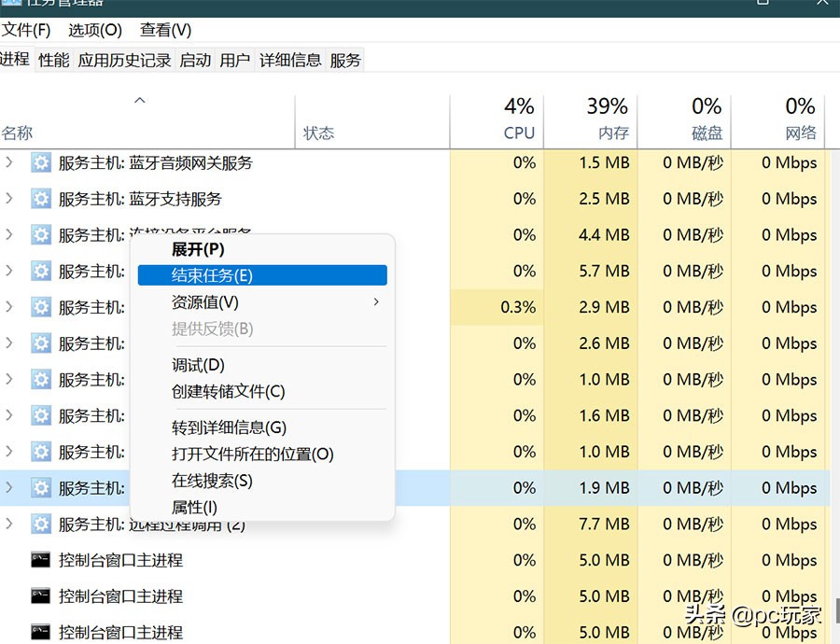Open the 详细信息 tab
Viewport: 840px width, 644px height.
pyautogui.click(x=289, y=61)
